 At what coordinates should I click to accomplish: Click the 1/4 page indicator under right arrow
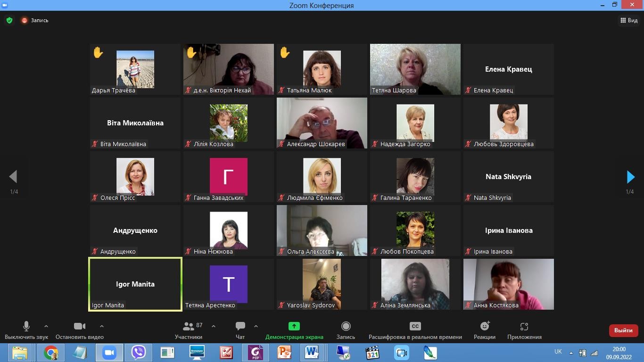(x=630, y=192)
